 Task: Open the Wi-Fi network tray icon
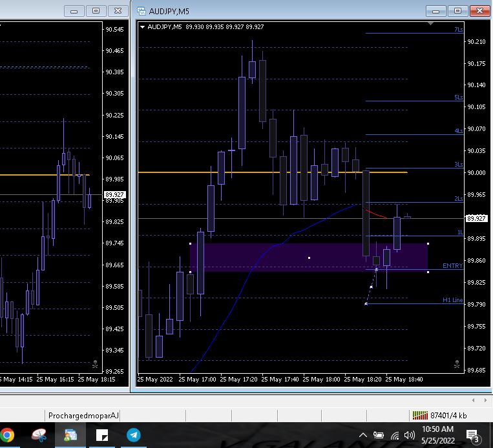(x=394, y=435)
